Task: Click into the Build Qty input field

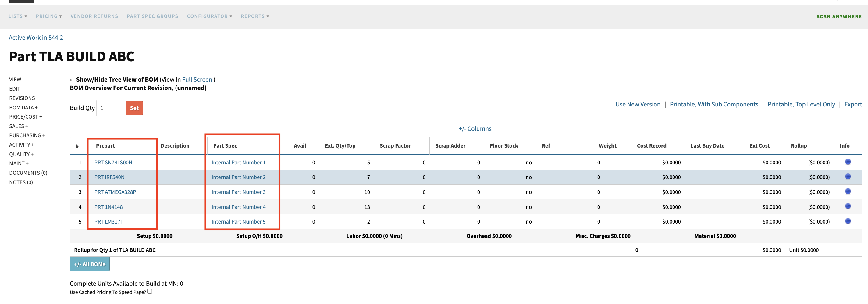Action: [110, 108]
